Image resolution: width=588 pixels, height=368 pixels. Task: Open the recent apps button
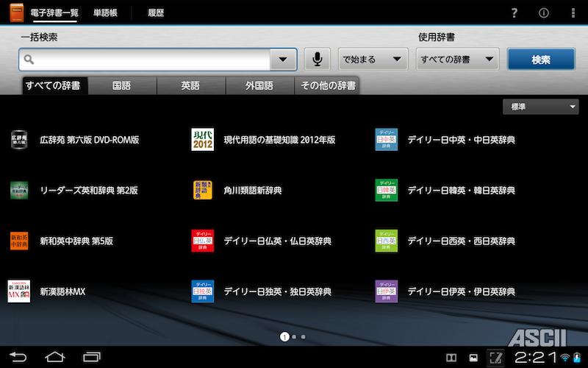(92, 357)
